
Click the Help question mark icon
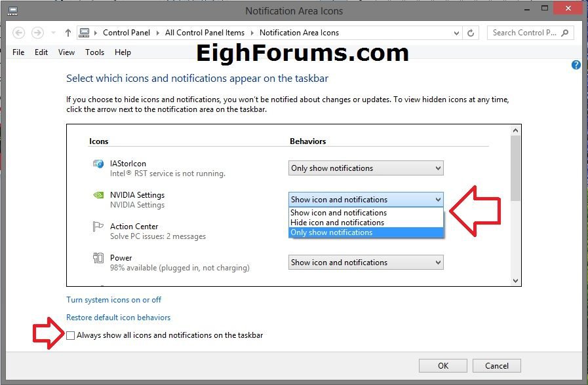coord(576,65)
